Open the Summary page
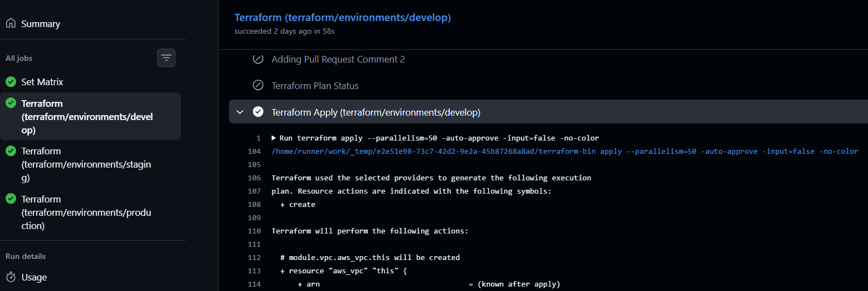 (40, 24)
